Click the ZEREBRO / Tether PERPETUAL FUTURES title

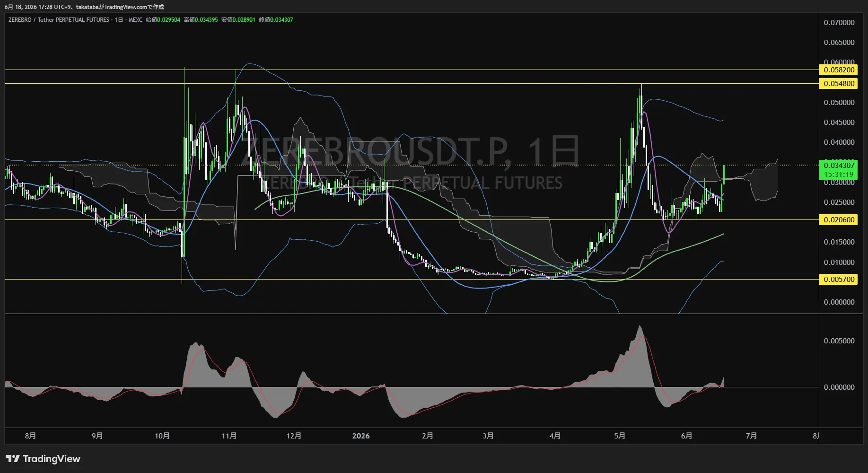[59, 20]
